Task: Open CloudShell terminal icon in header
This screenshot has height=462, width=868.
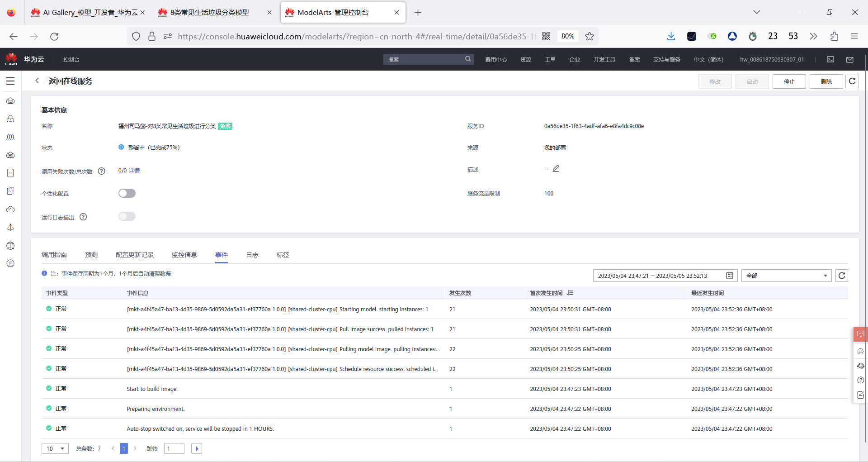Action: click(830, 59)
